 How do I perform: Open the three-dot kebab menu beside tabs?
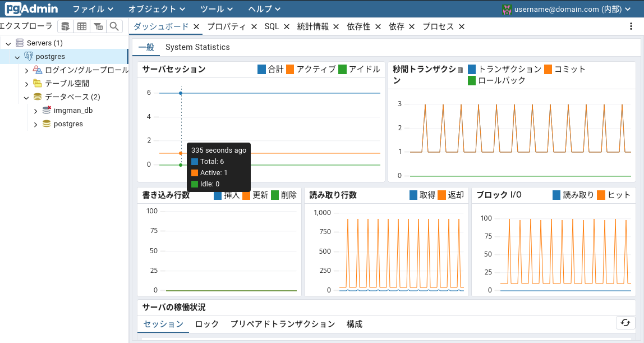[x=631, y=26]
